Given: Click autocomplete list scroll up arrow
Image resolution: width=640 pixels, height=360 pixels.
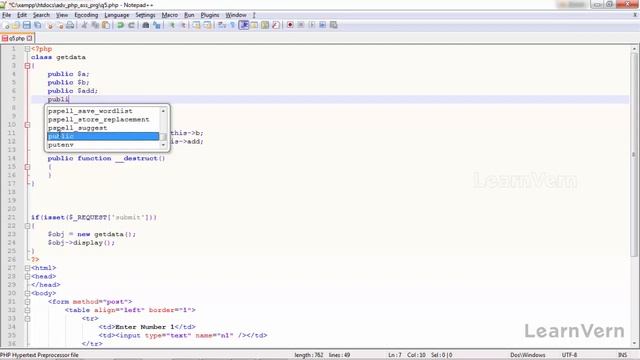Looking at the screenshot, I should coord(163,111).
